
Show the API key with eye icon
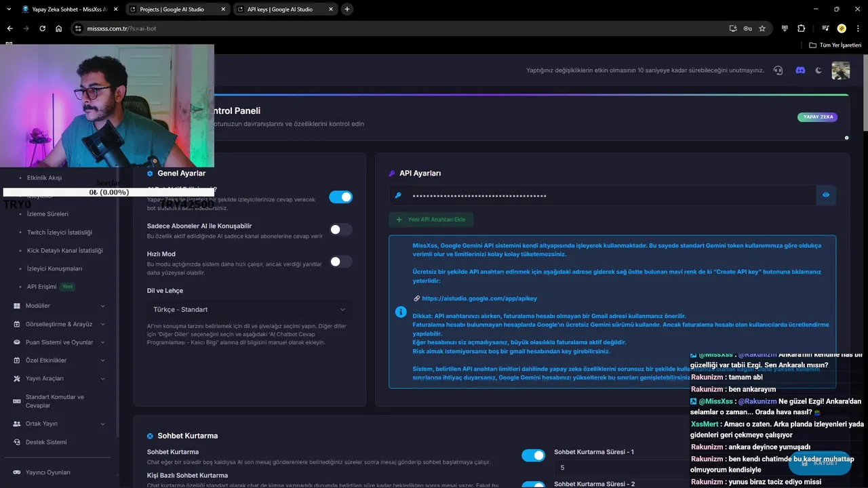point(826,195)
